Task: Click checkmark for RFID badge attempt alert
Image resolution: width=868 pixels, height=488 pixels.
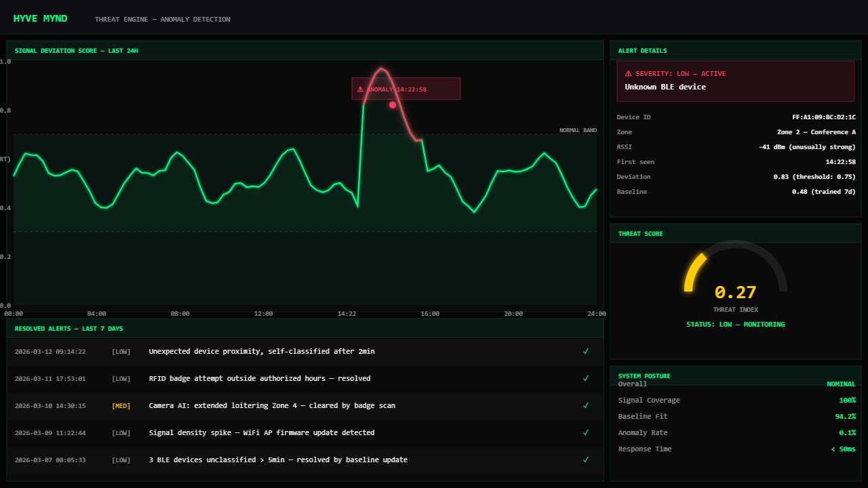Action: pyautogui.click(x=586, y=378)
